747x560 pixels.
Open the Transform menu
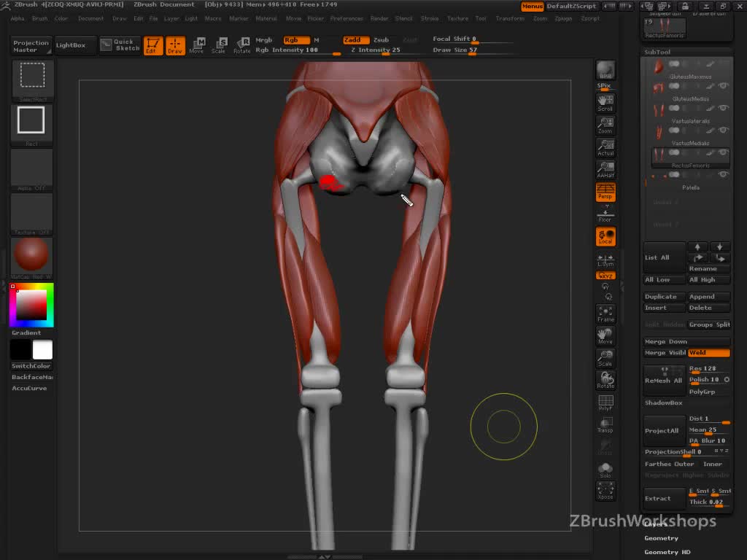[510, 18]
